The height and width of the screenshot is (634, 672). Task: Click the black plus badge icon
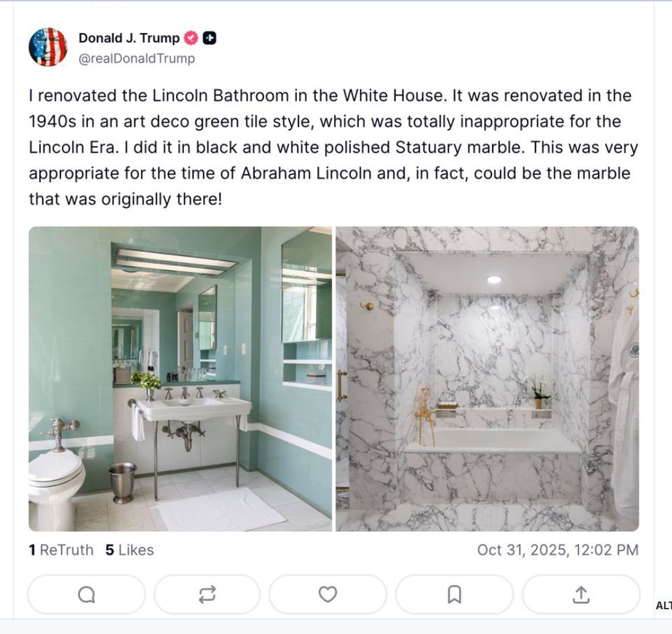tap(209, 38)
